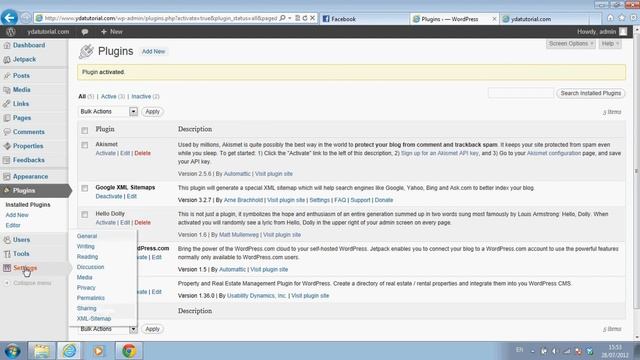Click the refresh icon in address bar
640x360 pixels.
click(x=305, y=18)
